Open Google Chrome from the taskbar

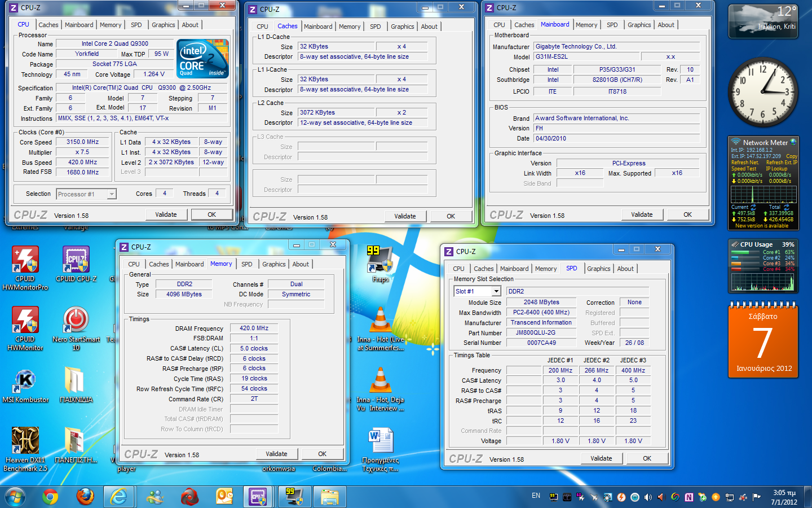click(x=50, y=497)
